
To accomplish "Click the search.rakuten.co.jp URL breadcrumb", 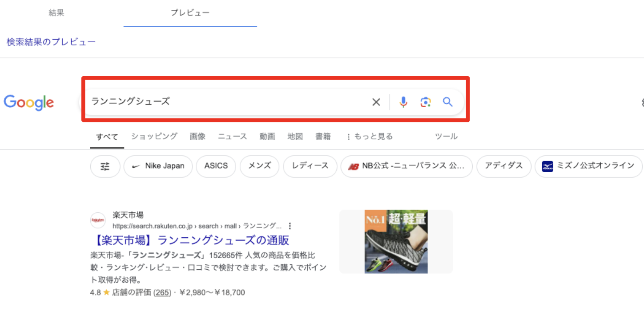I will tap(197, 226).
